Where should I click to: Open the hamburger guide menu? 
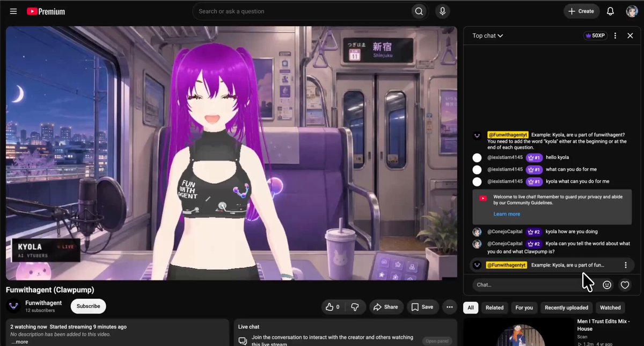[x=13, y=11]
